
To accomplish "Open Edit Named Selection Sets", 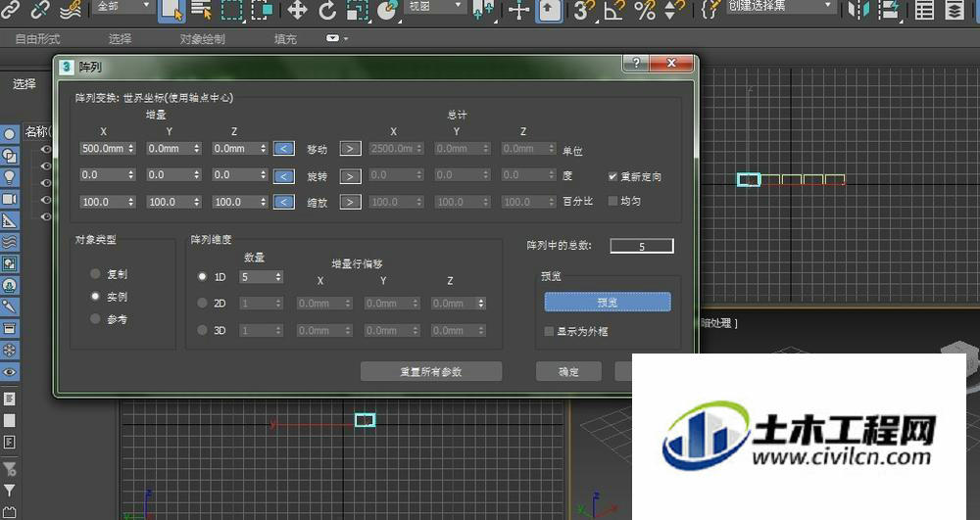I will tap(710, 10).
